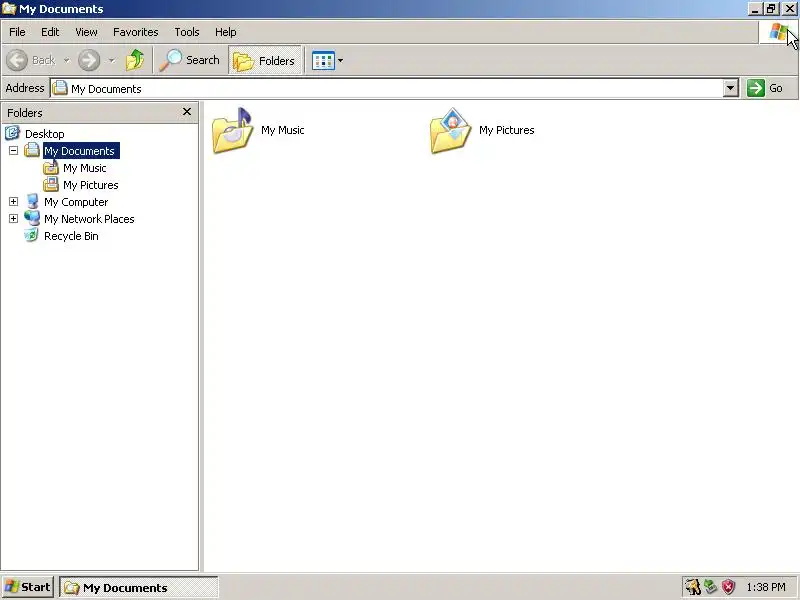
Task: Open the Tools menu
Action: 187,32
